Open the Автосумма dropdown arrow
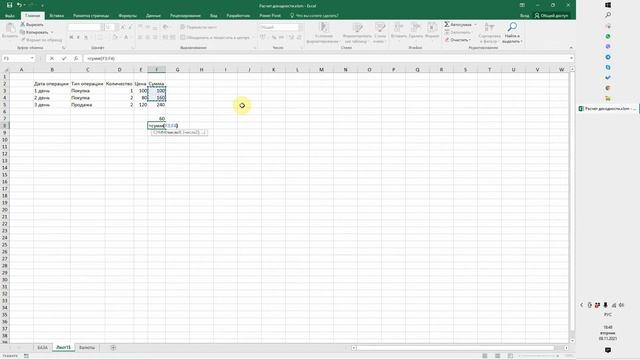Viewport: 640px width, 360px height. tap(476, 24)
